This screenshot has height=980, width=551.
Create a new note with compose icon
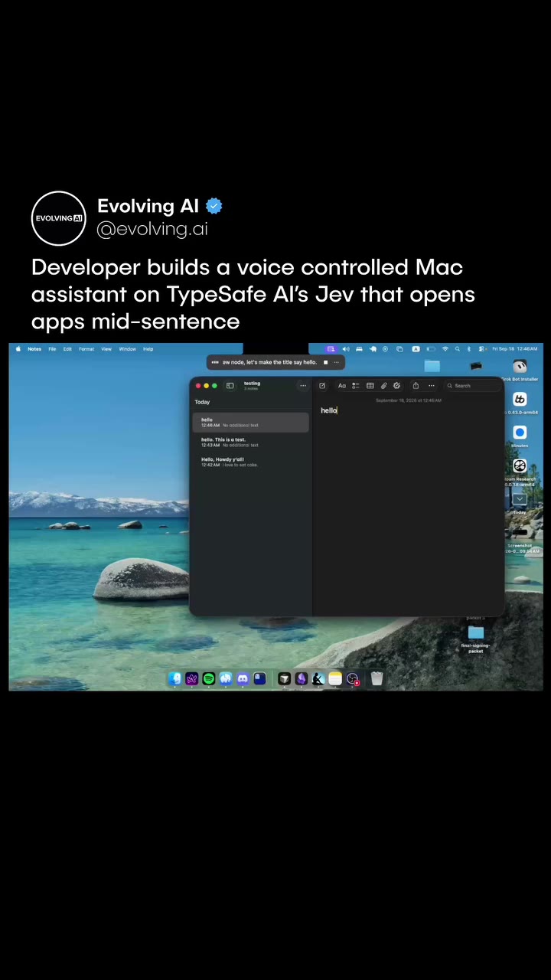click(x=322, y=386)
